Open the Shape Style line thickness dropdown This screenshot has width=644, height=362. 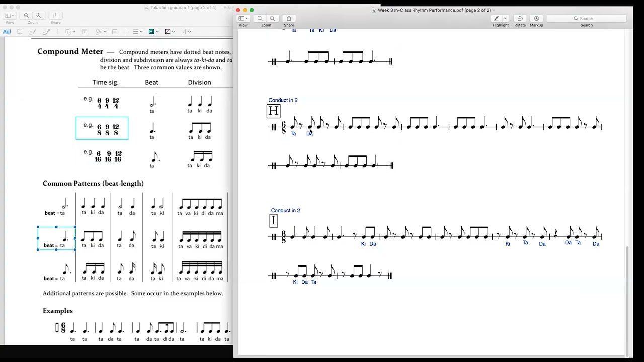point(137,32)
